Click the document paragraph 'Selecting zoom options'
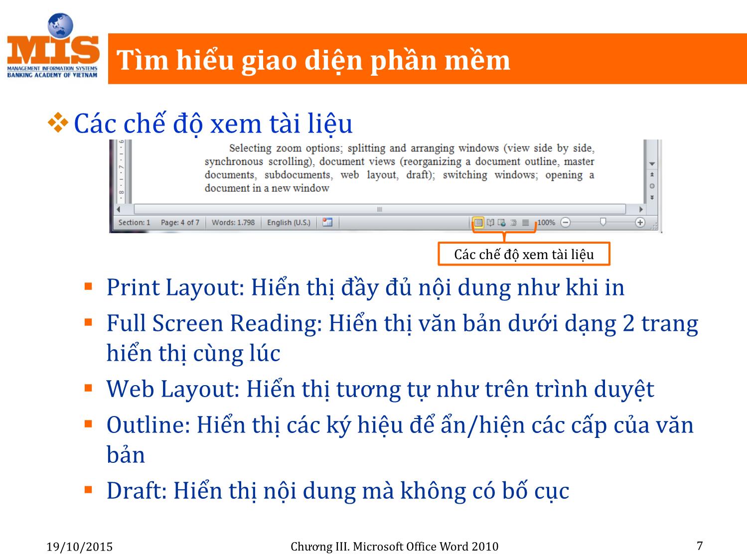 (399, 168)
